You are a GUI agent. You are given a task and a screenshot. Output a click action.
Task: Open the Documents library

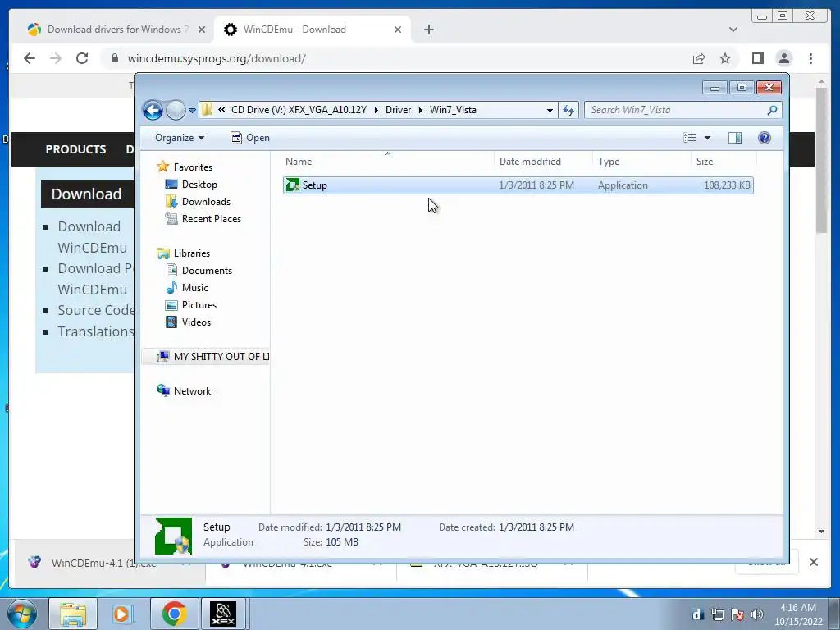point(199,271)
